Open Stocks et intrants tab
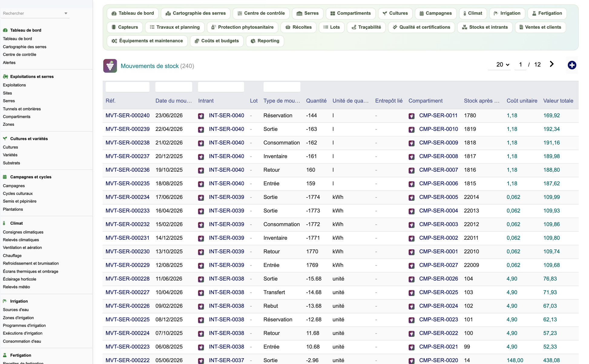The width and height of the screenshot is (589, 364). tap(485, 27)
